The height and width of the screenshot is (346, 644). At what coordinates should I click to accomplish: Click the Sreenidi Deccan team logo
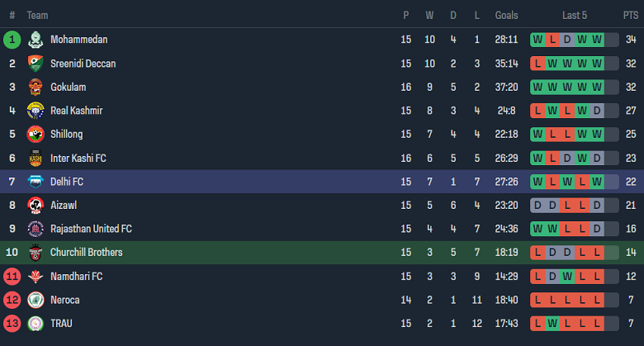(36, 64)
